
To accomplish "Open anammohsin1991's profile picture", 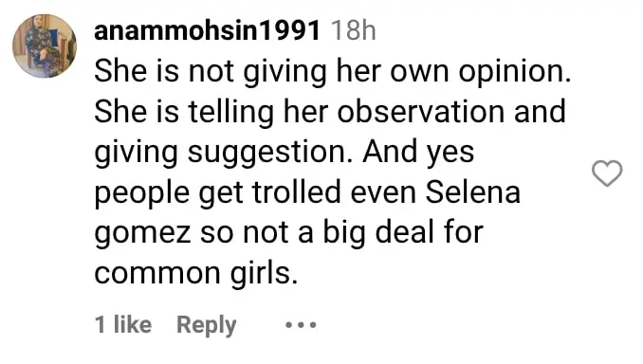I will pyautogui.click(x=45, y=45).
